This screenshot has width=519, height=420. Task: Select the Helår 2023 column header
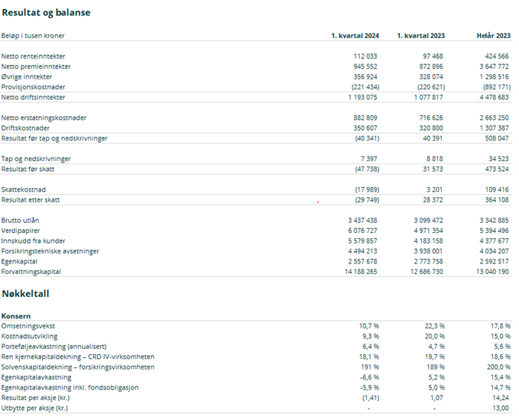[492, 36]
